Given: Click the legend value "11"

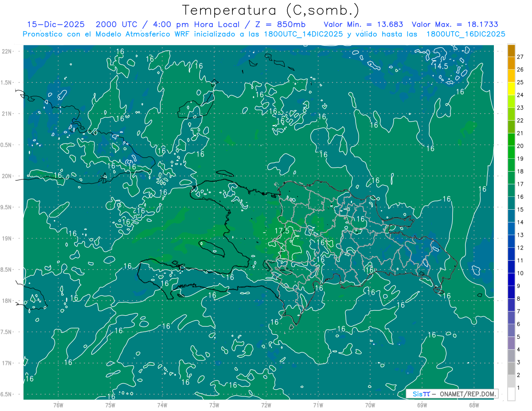Looking at the screenshot, I should pyautogui.click(x=520, y=261).
